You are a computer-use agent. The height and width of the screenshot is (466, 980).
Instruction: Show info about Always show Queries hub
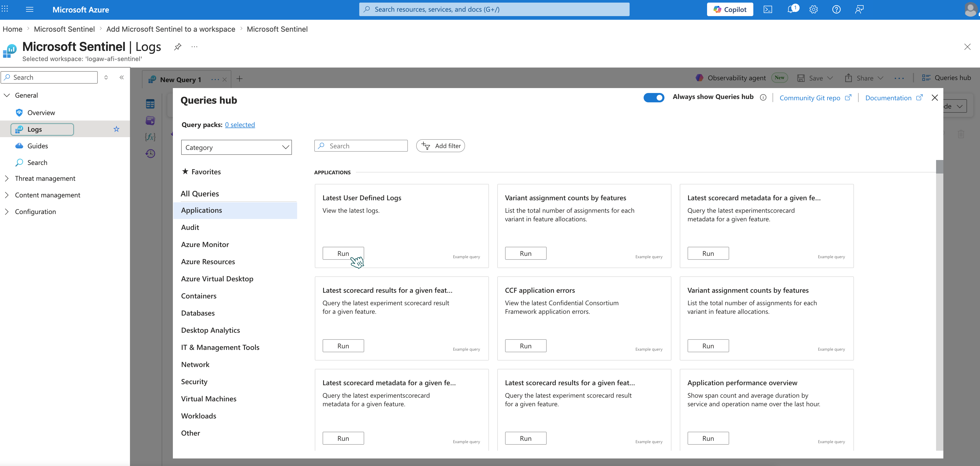[763, 97]
